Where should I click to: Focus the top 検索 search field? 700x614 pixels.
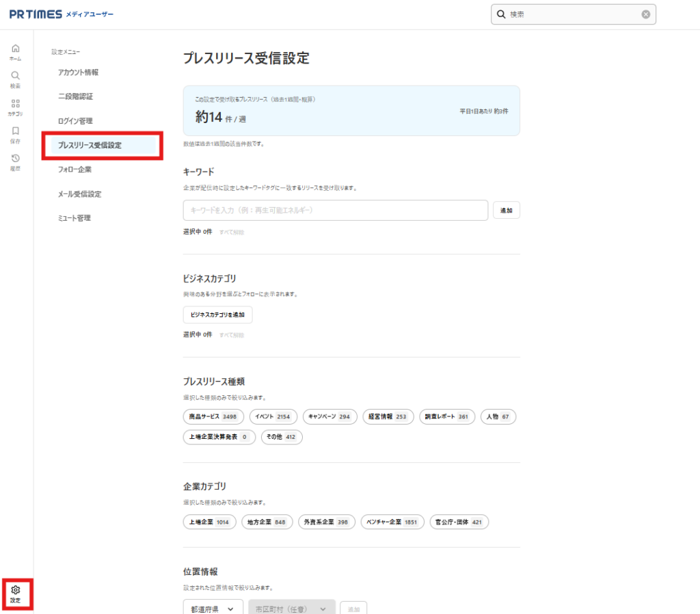574,14
